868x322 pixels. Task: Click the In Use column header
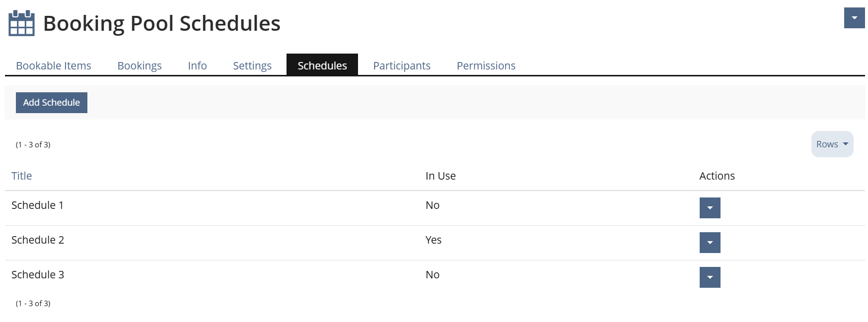tap(440, 176)
